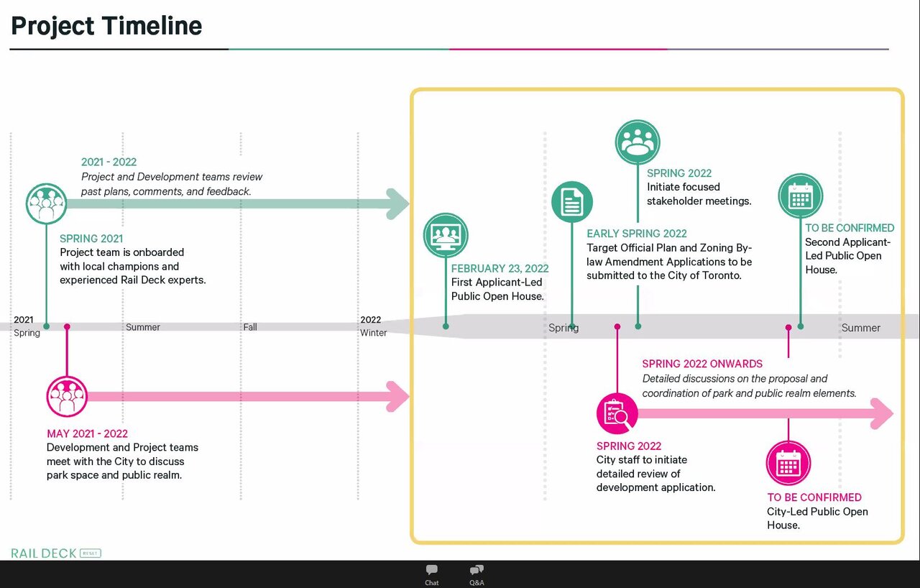Viewport: 920px width, 588px height.
Task: Click the pink checklist magnifier review icon
Action: click(x=617, y=413)
